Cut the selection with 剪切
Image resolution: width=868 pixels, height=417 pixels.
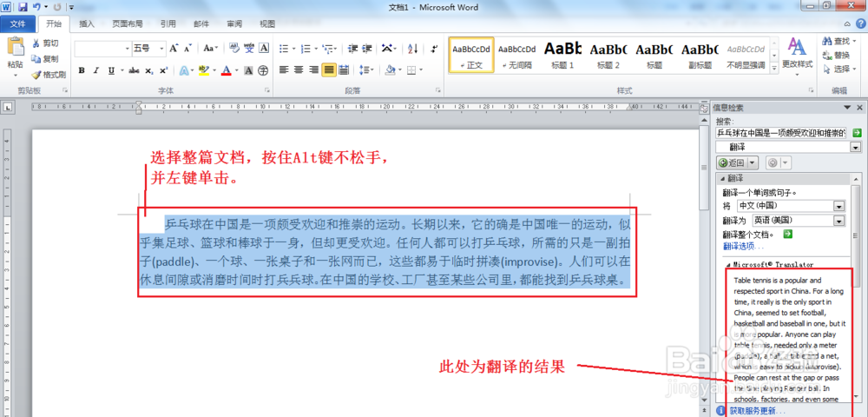45,43
